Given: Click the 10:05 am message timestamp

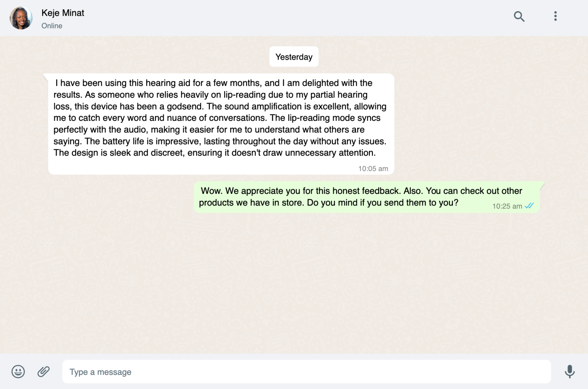Looking at the screenshot, I should (373, 168).
